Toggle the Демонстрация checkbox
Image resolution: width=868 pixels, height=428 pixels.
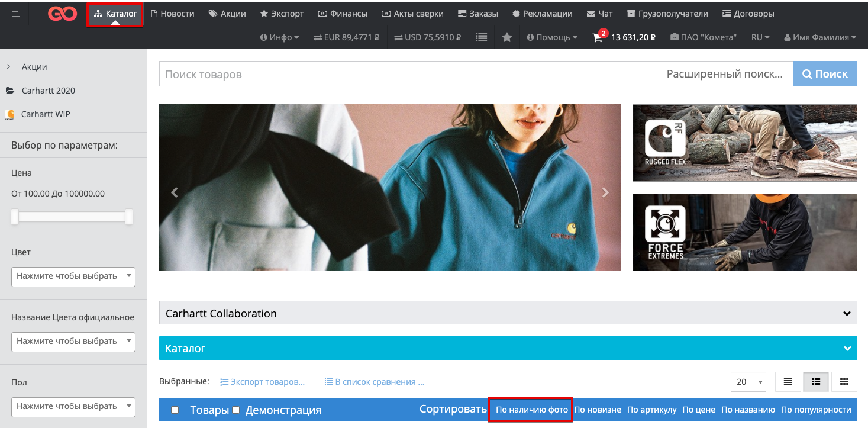pos(236,410)
